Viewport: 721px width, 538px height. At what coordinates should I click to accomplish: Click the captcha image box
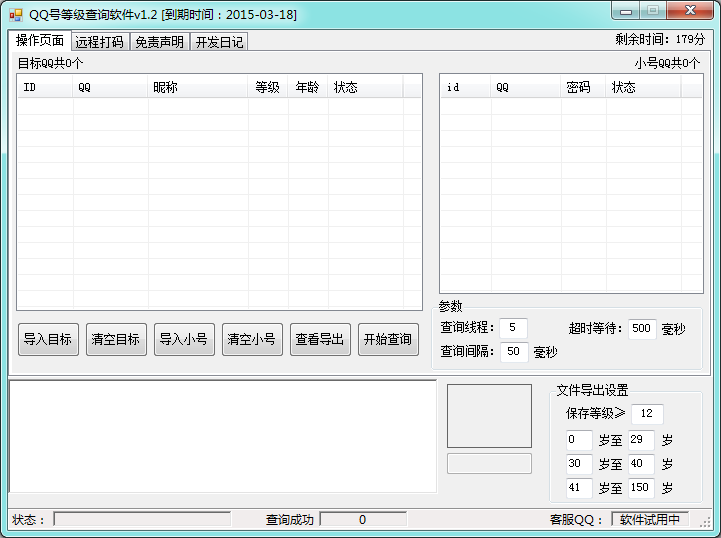click(489, 416)
